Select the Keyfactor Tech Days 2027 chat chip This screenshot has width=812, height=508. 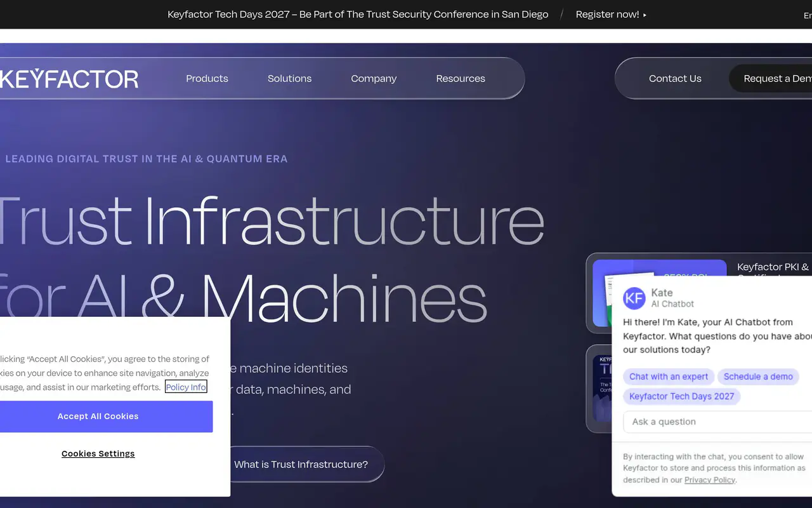click(681, 396)
